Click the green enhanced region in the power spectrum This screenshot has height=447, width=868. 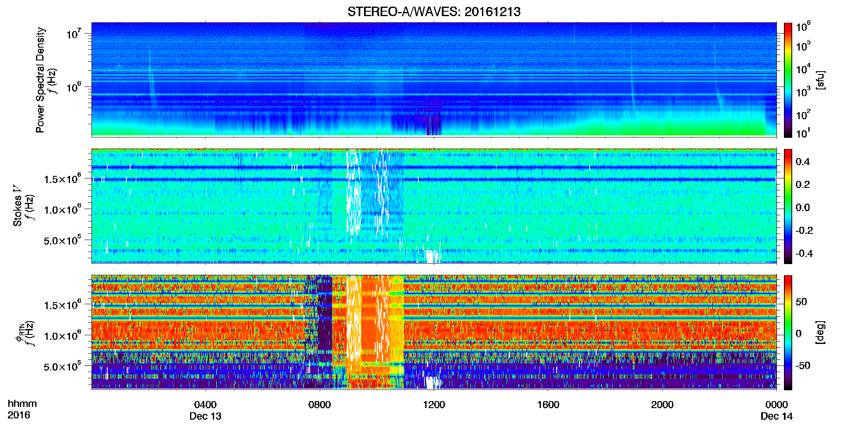(671, 127)
